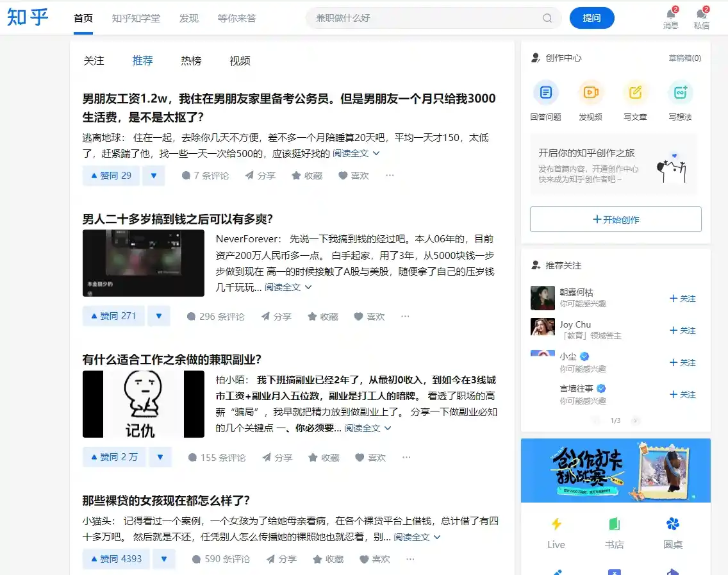Screen dimensions: 728x575
Task: Click the 发视频 icon
Action: 591,92
